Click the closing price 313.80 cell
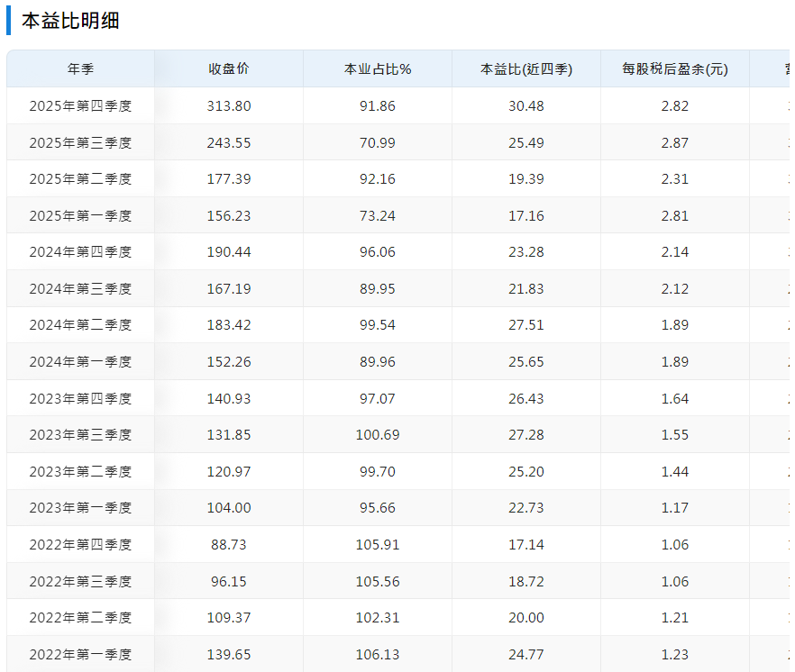 (229, 105)
